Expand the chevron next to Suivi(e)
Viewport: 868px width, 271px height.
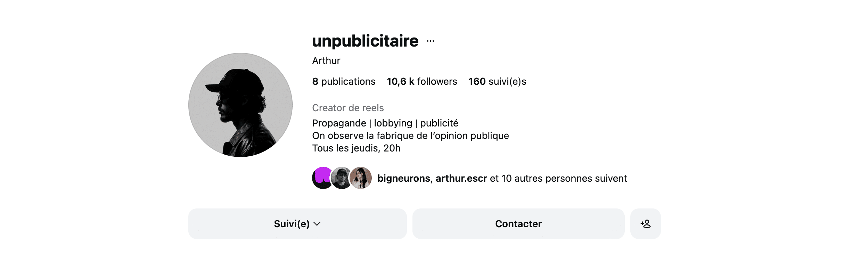[x=317, y=224]
